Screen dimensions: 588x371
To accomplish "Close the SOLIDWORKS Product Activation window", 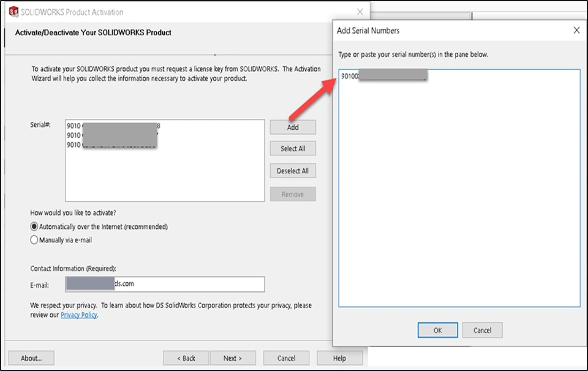I will 360,12.
